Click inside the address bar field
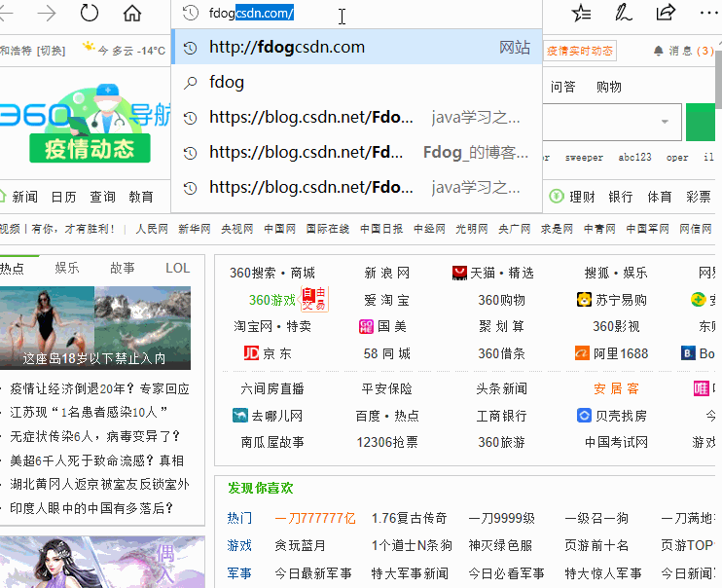722x588 pixels. click(356, 14)
